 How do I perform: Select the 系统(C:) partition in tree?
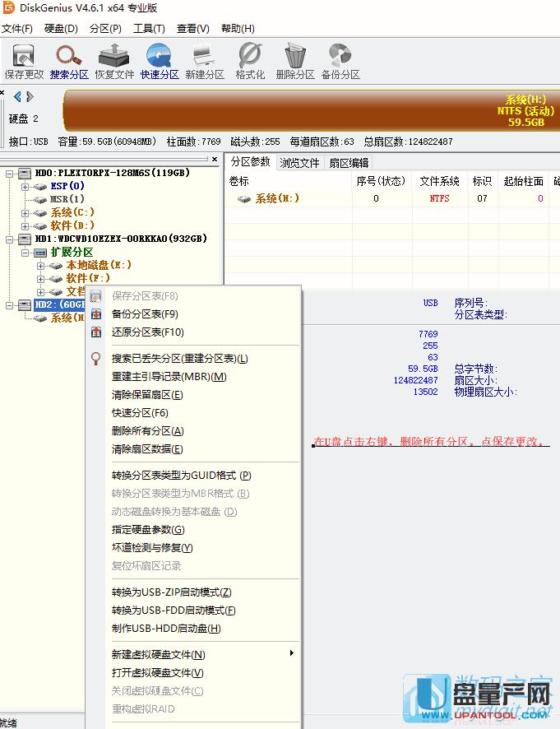click(x=72, y=212)
